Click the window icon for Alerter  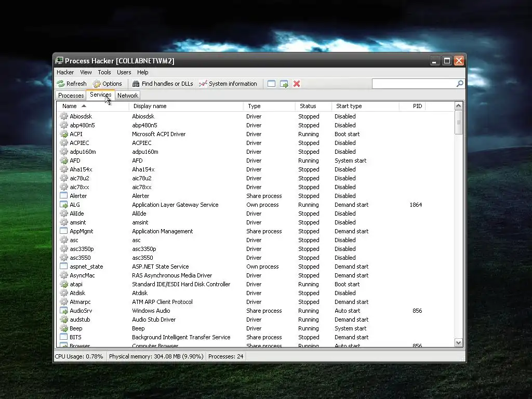(64, 196)
